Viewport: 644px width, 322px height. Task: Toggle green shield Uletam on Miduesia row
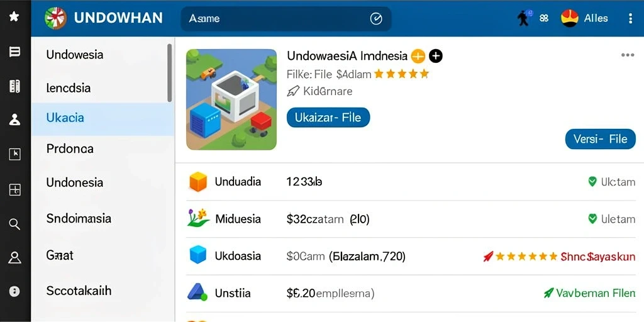[592, 218]
